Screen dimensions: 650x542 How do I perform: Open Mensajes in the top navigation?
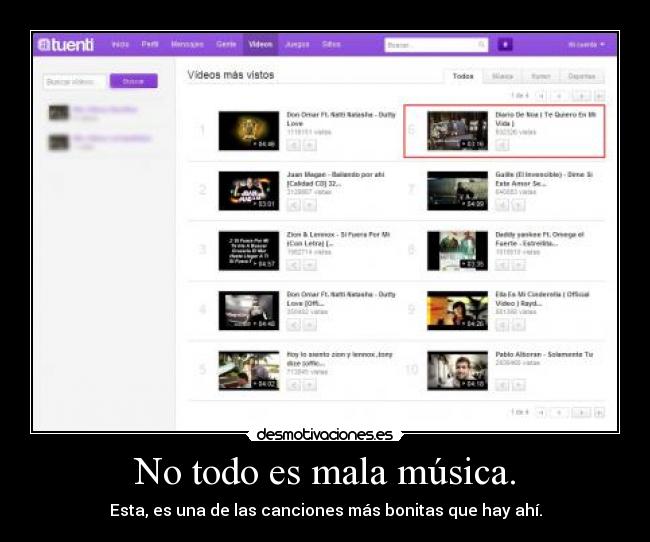[187, 44]
